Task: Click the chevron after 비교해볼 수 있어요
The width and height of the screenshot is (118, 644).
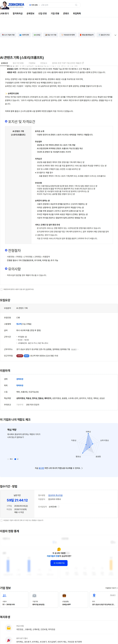Action: [82, 468]
